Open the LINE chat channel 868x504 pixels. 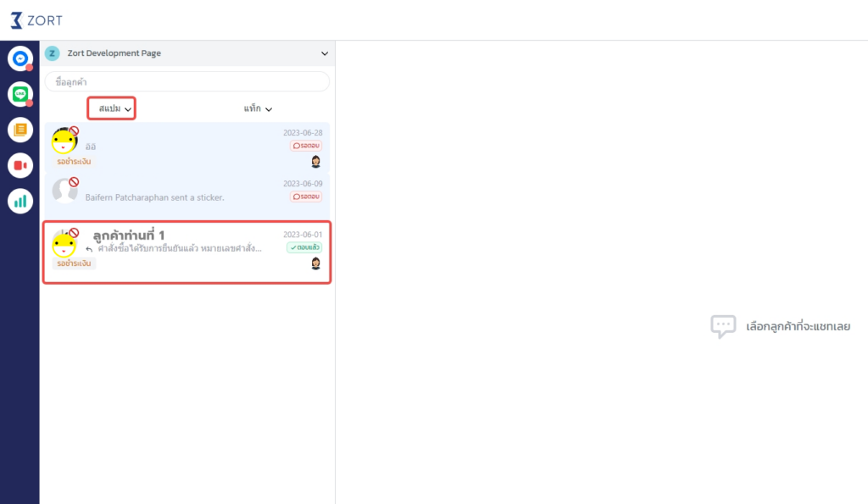19,94
